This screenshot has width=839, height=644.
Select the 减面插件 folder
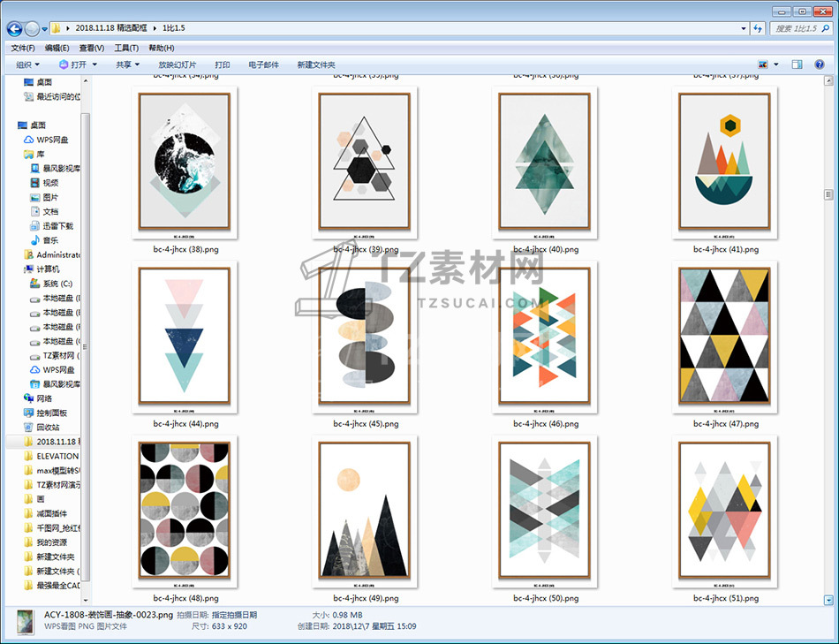[46, 514]
